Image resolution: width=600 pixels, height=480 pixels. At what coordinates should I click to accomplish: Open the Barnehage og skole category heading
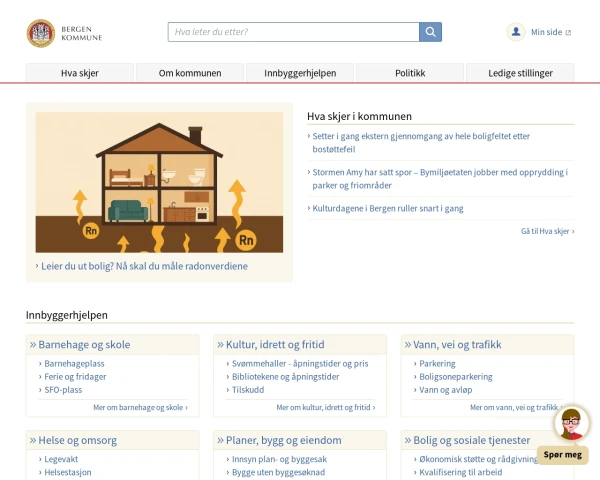click(84, 344)
